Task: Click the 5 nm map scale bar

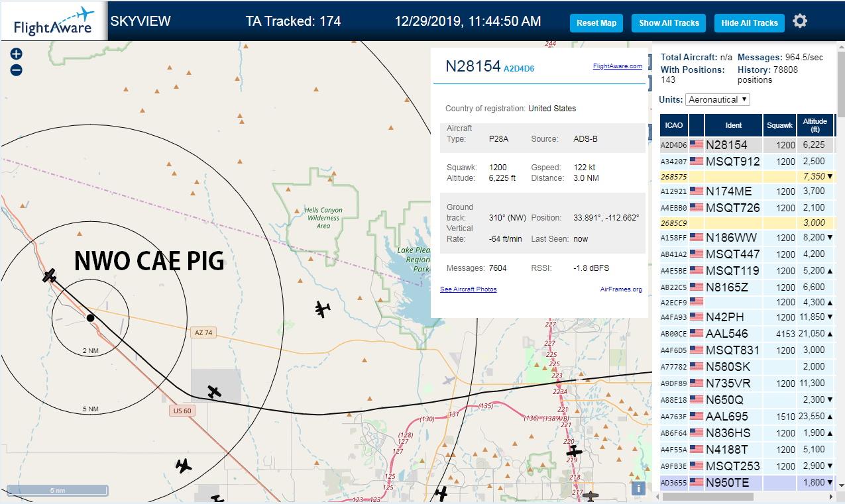Action: click(58, 490)
